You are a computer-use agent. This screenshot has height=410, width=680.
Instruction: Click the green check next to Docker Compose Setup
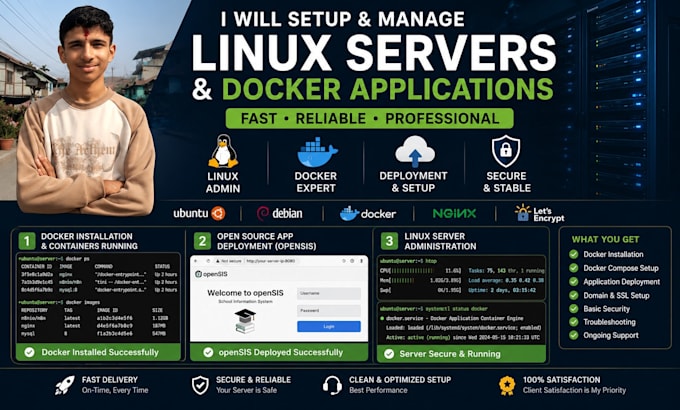tap(574, 268)
